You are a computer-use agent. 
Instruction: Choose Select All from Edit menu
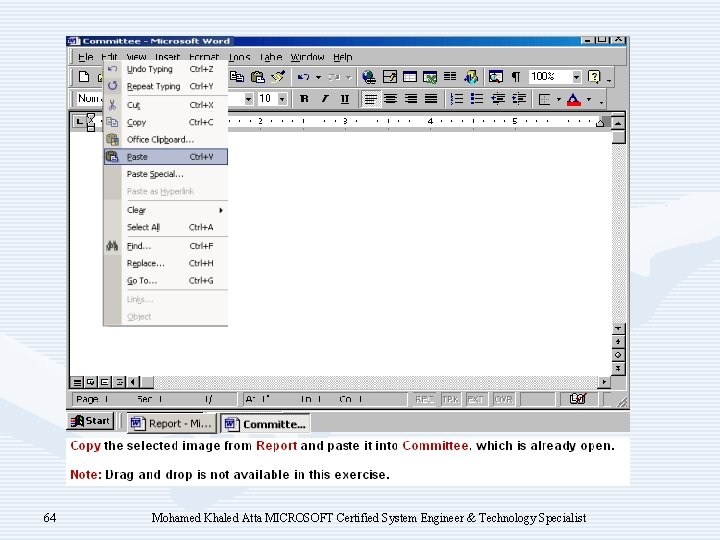coord(165,227)
